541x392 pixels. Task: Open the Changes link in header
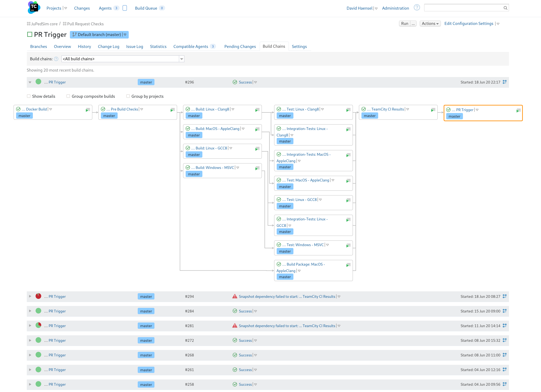[82, 8]
